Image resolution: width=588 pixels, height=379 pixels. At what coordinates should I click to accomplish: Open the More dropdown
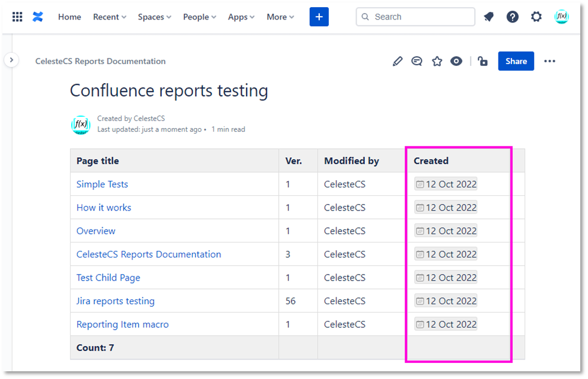pyautogui.click(x=280, y=17)
